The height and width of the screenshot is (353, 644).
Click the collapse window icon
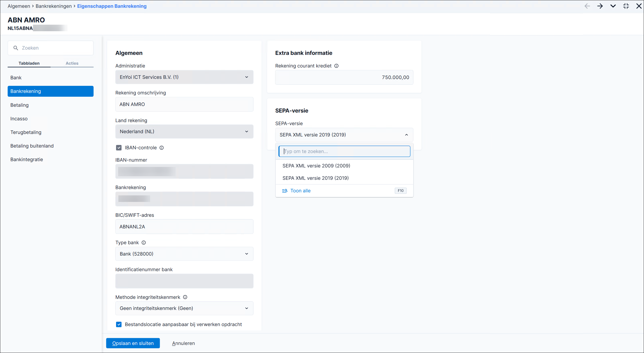[x=626, y=6]
